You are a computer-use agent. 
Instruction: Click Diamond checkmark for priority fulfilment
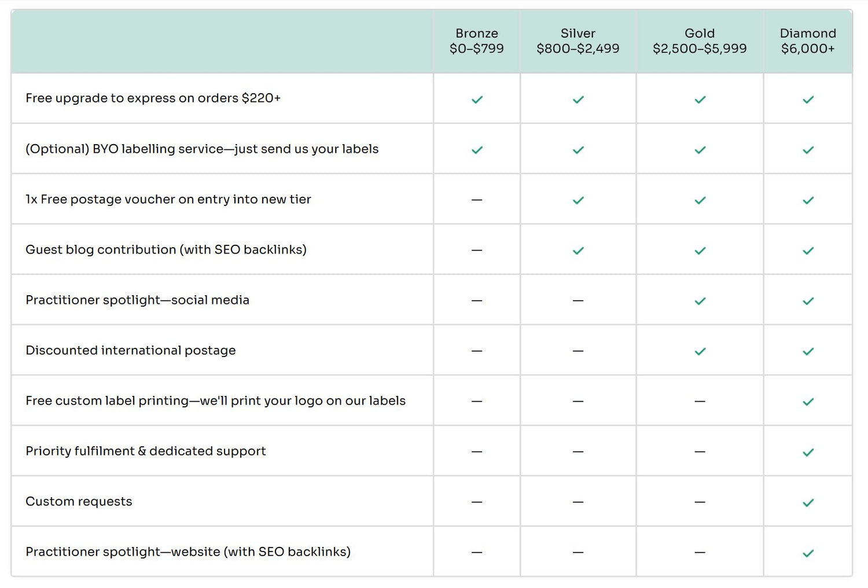click(808, 452)
